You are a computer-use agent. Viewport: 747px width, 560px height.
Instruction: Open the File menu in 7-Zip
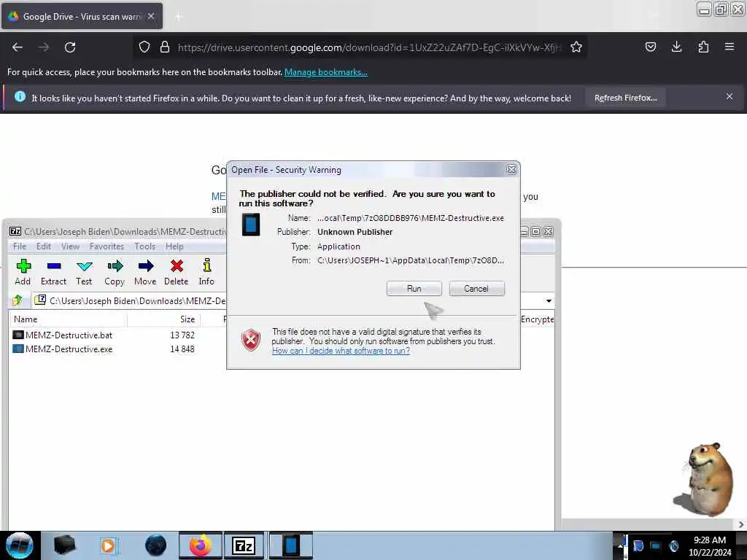point(20,246)
